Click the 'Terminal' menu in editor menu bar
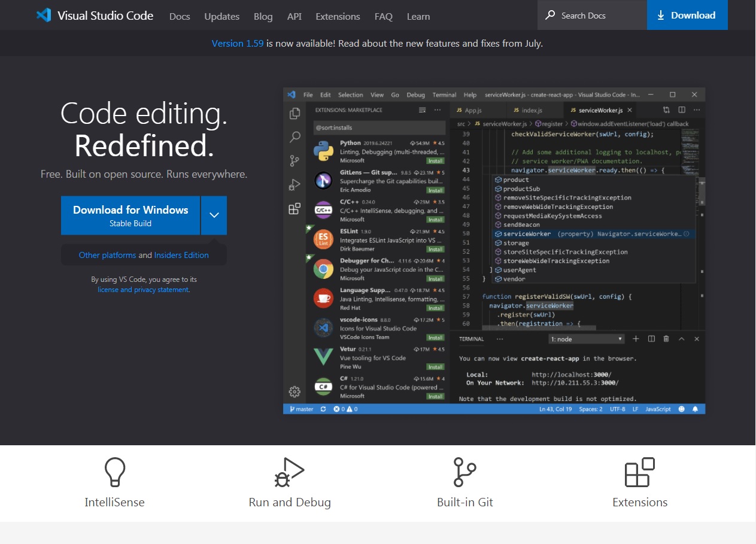The height and width of the screenshot is (544, 756). pyautogui.click(x=444, y=95)
